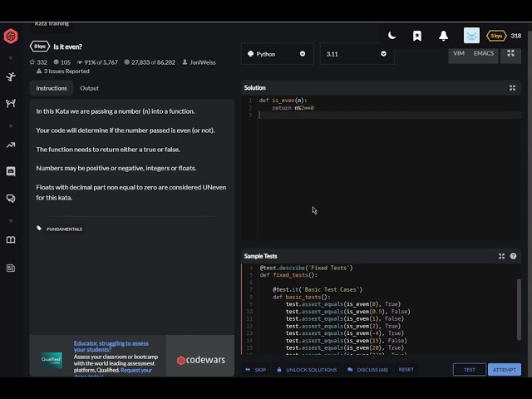Expand the Sample Tests panel
Screen dimensions: 532x399
tap(501, 256)
